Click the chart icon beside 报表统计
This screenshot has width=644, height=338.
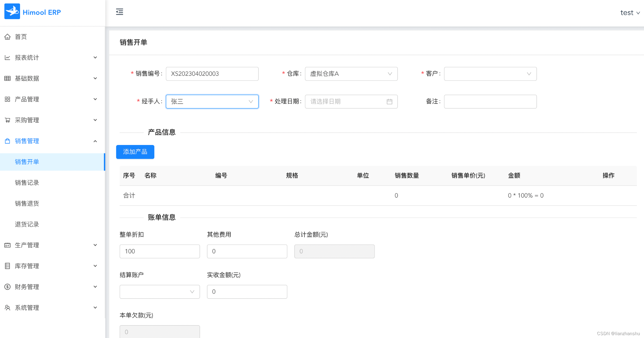click(x=7, y=57)
